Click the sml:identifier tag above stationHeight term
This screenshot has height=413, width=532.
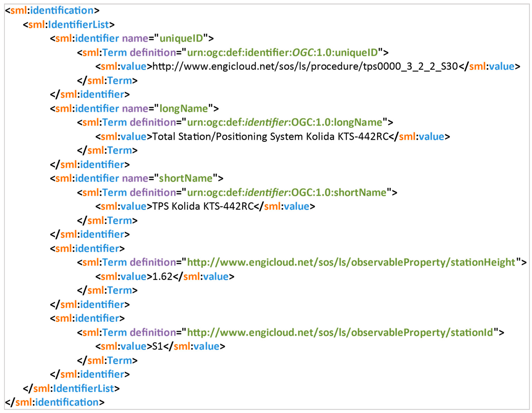(x=87, y=248)
